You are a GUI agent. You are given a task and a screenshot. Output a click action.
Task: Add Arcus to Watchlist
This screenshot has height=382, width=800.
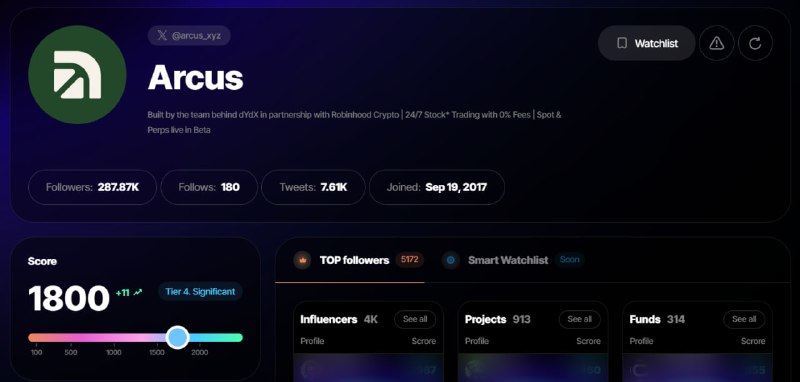click(646, 43)
